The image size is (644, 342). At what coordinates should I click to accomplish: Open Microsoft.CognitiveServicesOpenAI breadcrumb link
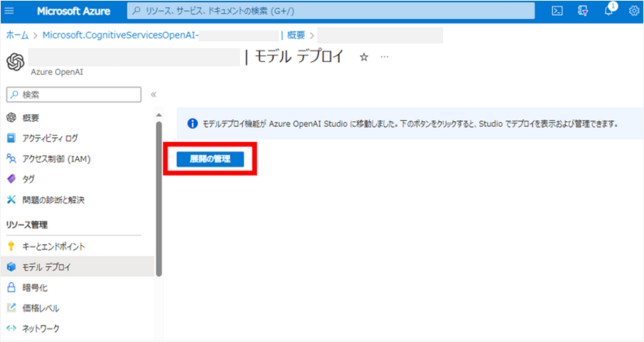[120, 35]
